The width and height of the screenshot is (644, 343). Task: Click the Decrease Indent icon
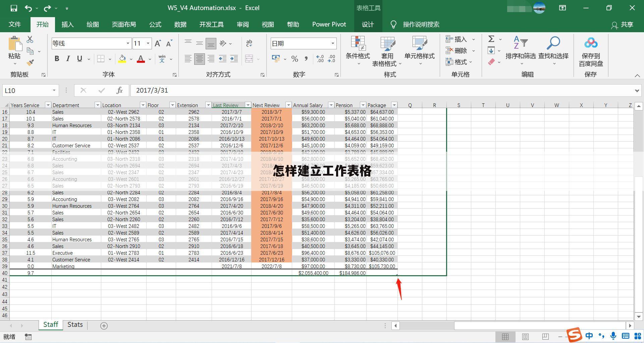pyautogui.click(x=222, y=59)
